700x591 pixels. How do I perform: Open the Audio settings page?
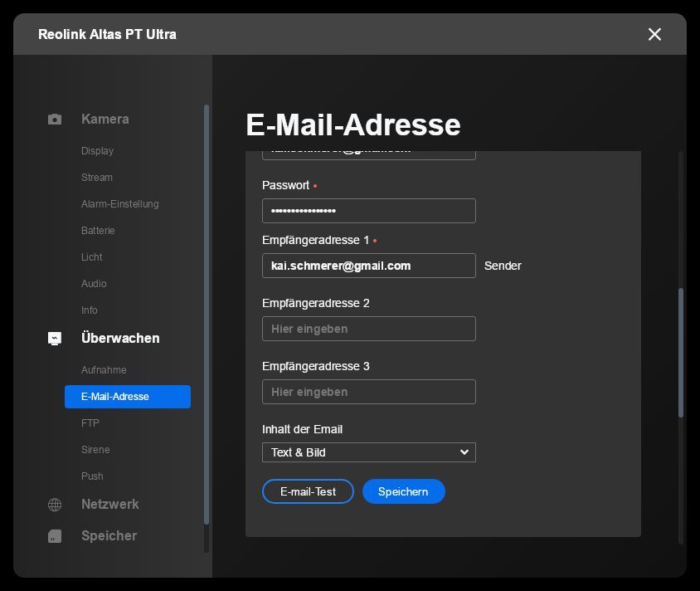click(x=94, y=284)
